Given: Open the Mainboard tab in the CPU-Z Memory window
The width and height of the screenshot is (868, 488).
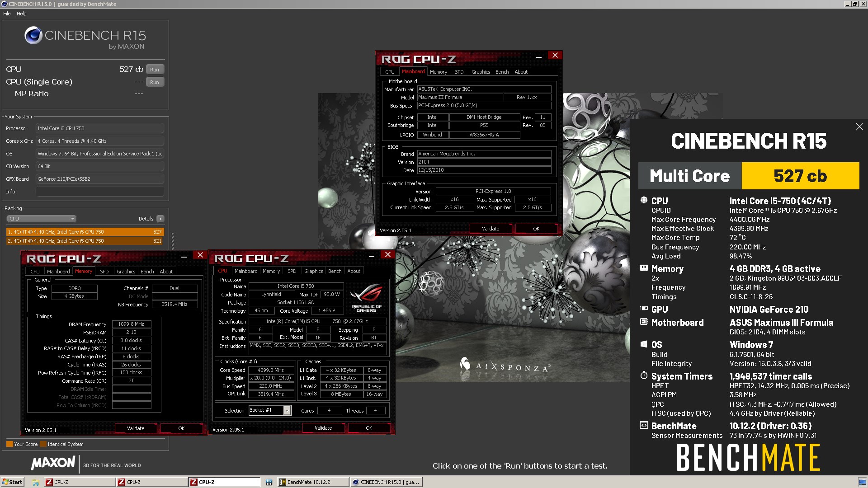Looking at the screenshot, I should (58, 272).
